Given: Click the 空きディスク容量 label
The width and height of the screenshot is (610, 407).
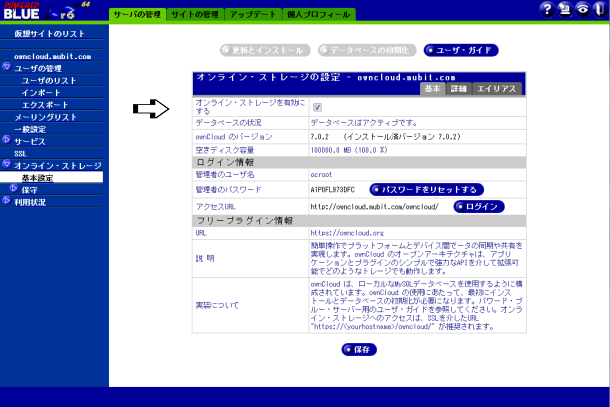Looking at the screenshot, I should pyautogui.click(x=225, y=150).
